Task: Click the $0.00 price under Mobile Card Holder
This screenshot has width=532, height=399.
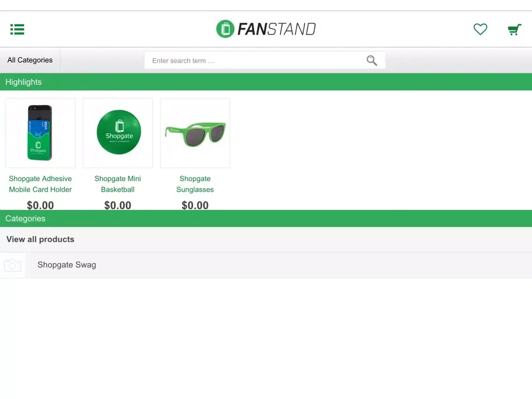Action: click(x=40, y=205)
